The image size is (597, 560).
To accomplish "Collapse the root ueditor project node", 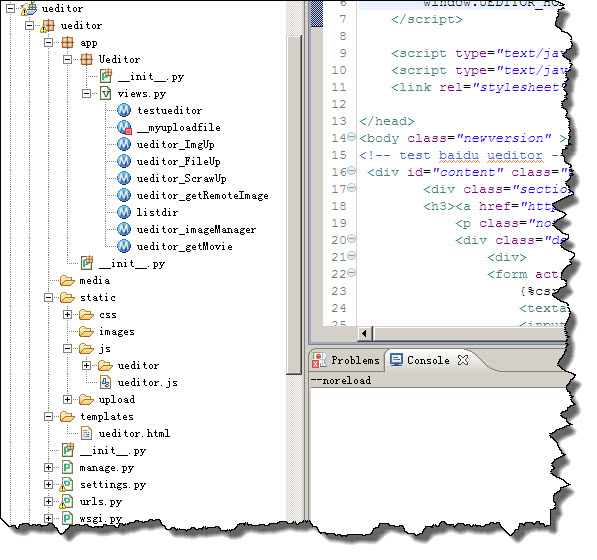I will 11,8.
